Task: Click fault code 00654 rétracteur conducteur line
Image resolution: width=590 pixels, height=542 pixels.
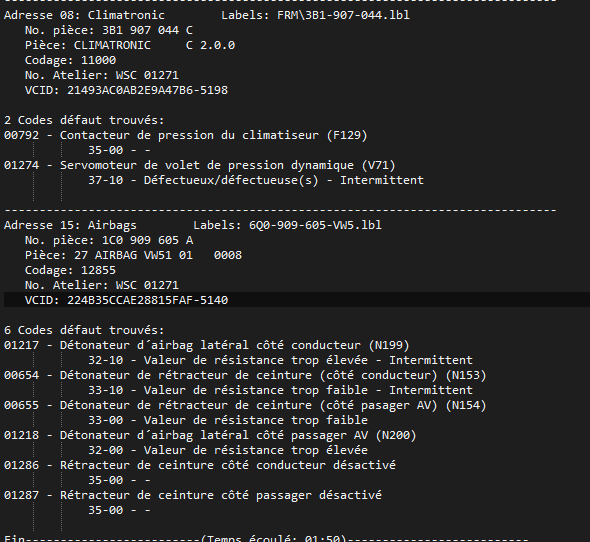Action: [245, 375]
